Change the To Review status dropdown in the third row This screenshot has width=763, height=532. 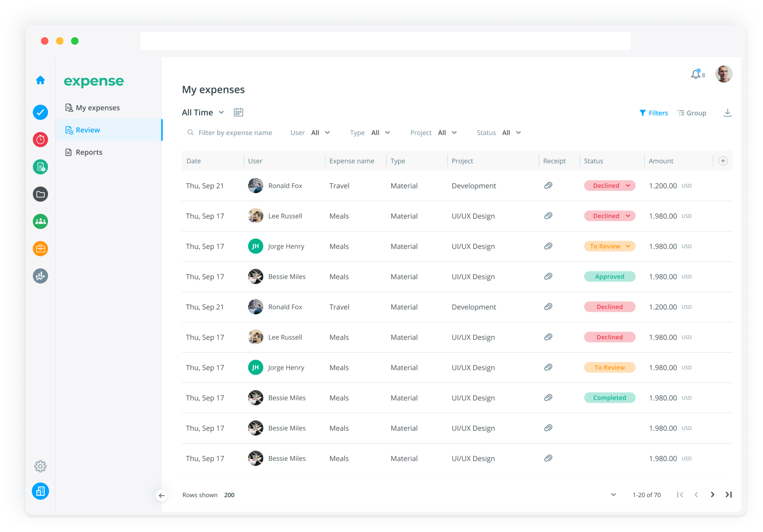pos(609,246)
